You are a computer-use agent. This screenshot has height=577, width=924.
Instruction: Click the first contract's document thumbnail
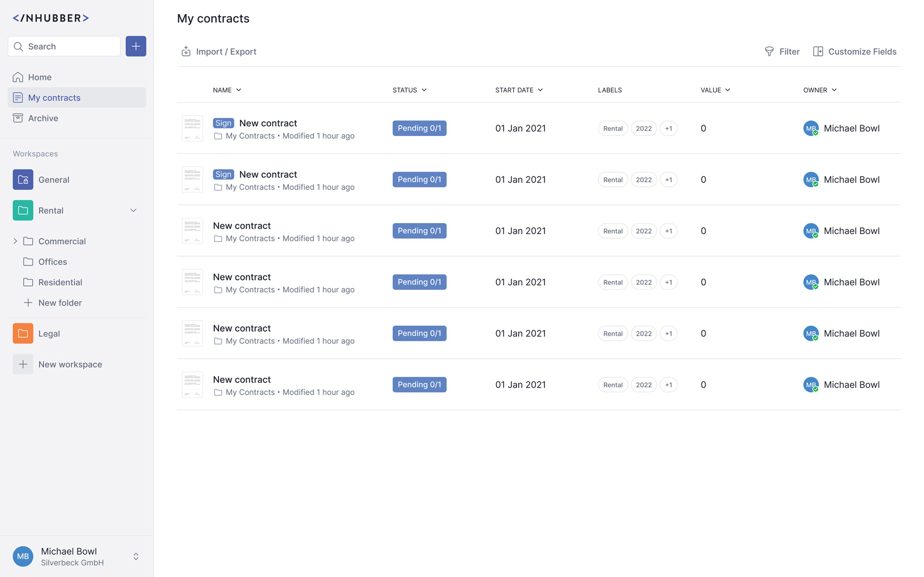click(192, 128)
